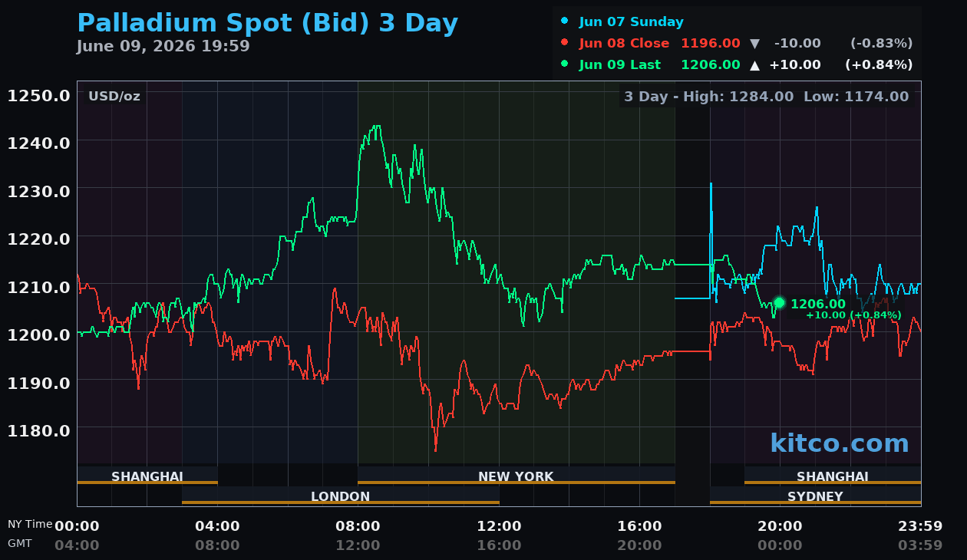Click the LONDON market session bar
Viewport: 967px width, 560px height.
coord(341,496)
